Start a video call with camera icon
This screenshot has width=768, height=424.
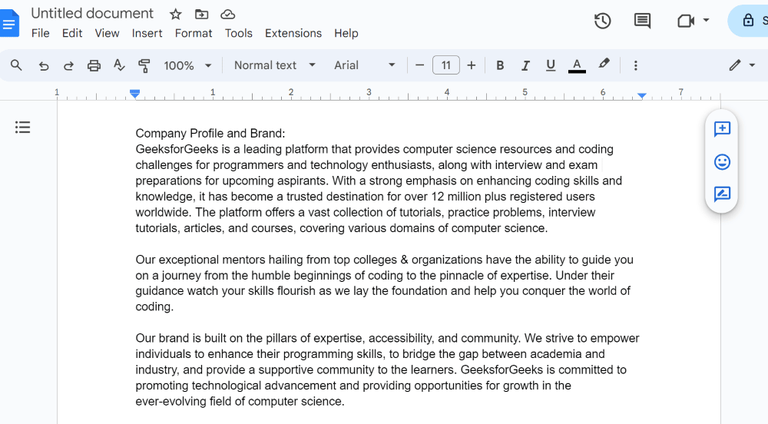point(686,21)
